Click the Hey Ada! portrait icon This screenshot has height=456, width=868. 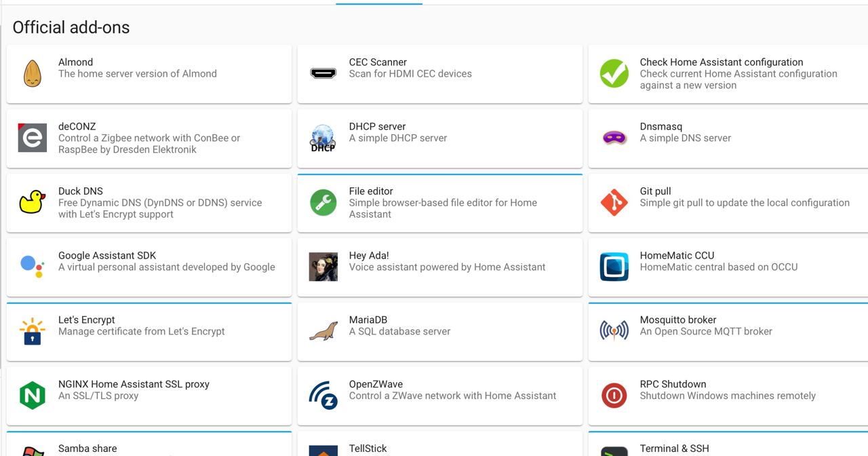[x=323, y=267]
